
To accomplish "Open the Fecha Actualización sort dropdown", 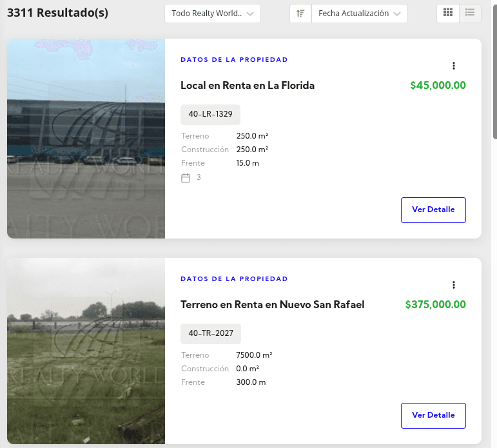I will pyautogui.click(x=360, y=14).
